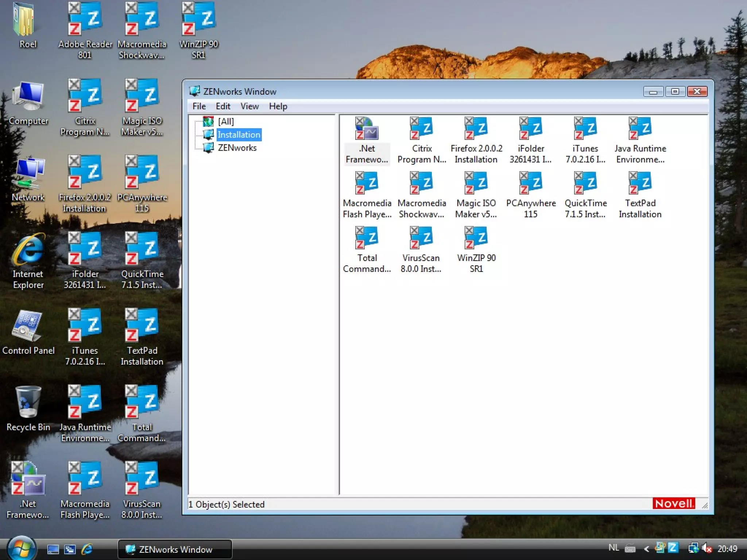Click Show Desktop quick launch icon
Image resolution: width=747 pixels, height=560 pixels.
(53, 549)
